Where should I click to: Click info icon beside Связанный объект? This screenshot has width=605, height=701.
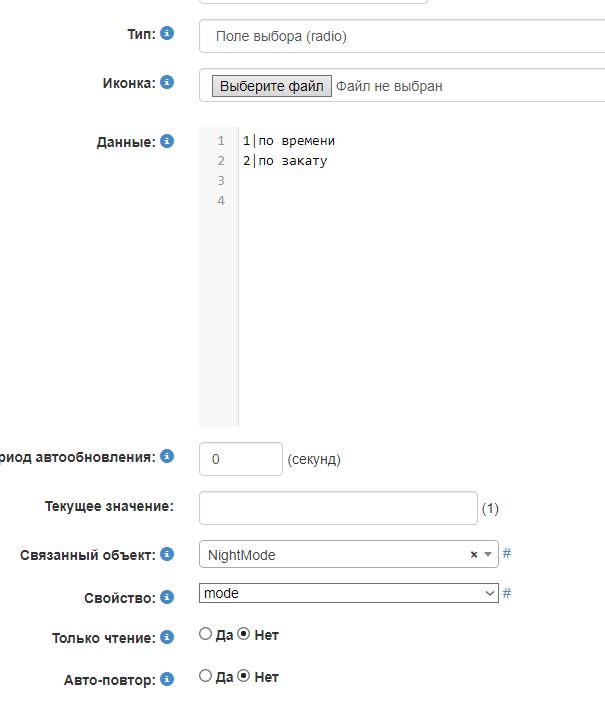pyautogui.click(x=167, y=553)
